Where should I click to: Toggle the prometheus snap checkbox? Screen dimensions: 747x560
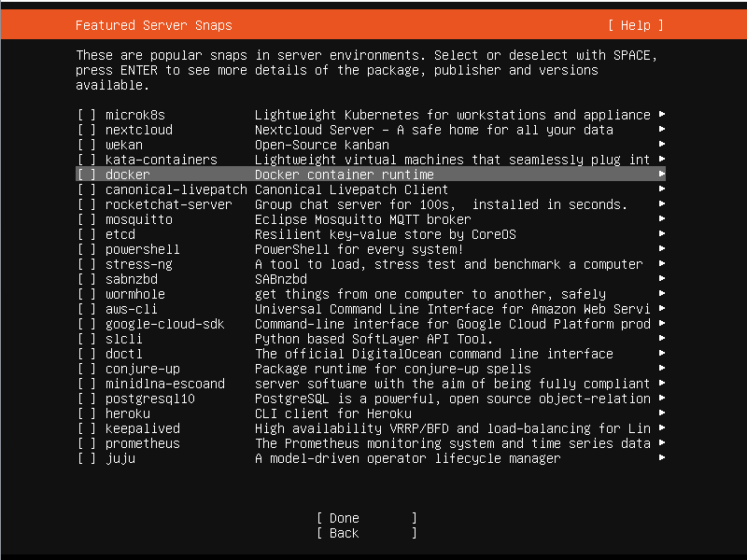[x=87, y=443]
